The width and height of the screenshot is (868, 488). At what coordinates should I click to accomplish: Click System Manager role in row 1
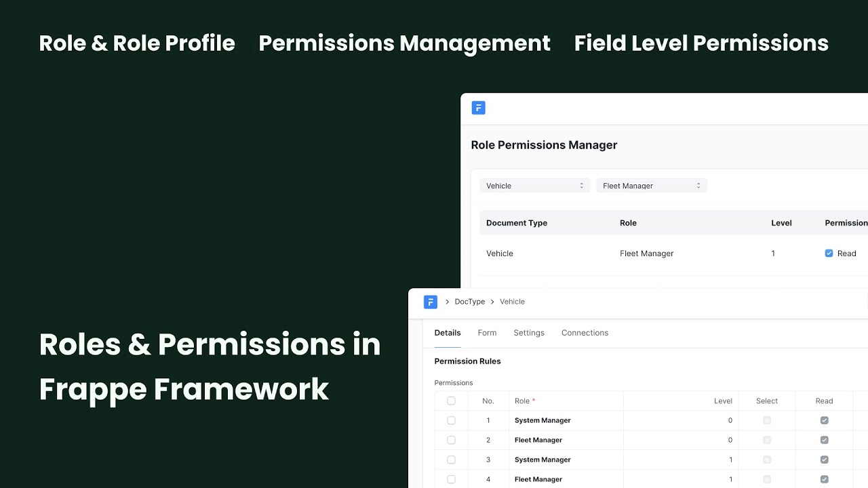pyautogui.click(x=542, y=421)
